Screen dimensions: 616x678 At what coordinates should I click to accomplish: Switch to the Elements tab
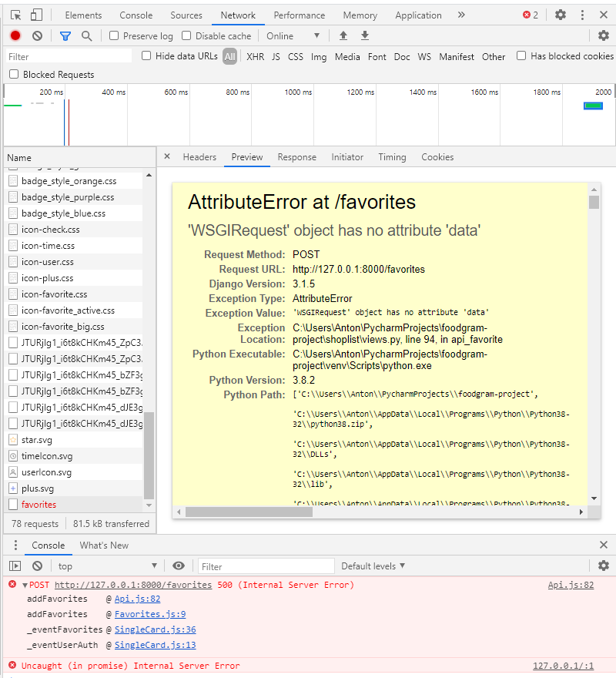[83, 15]
